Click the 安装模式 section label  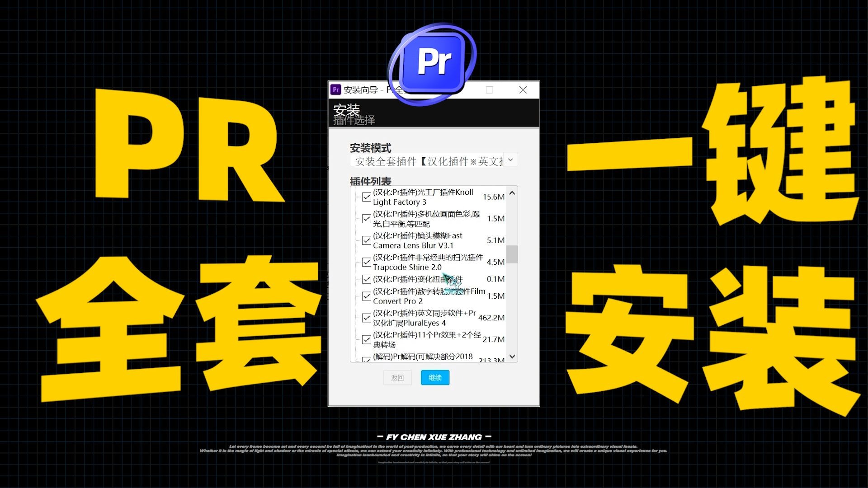370,148
